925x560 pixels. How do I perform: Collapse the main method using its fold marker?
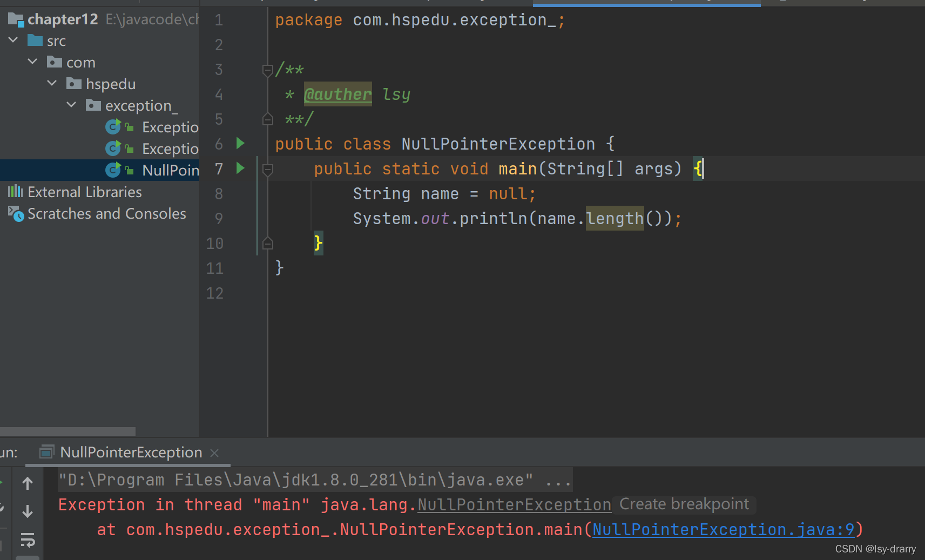[x=267, y=170]
